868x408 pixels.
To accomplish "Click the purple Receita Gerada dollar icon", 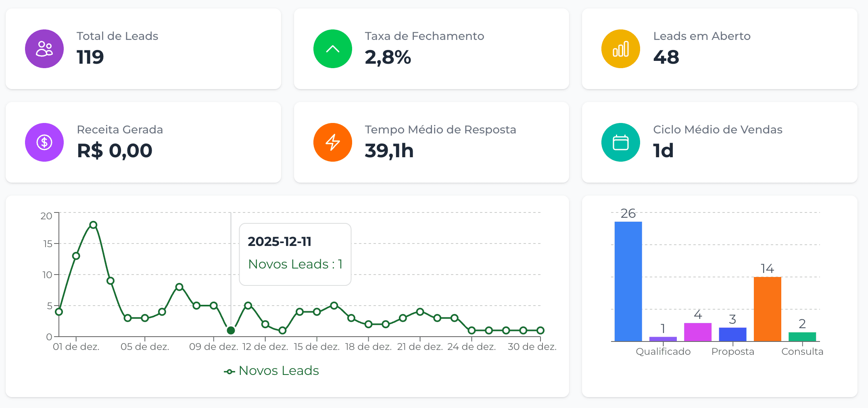I will tap(44, 142).
